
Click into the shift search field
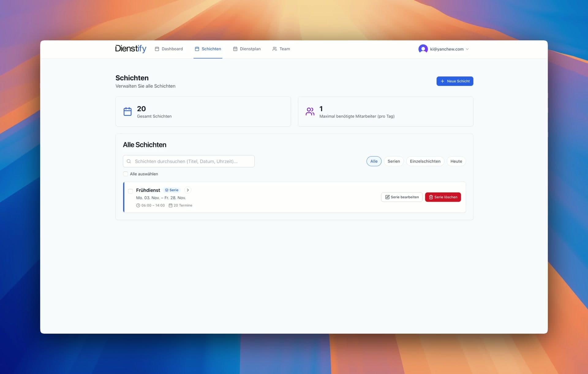pos(190,161)
